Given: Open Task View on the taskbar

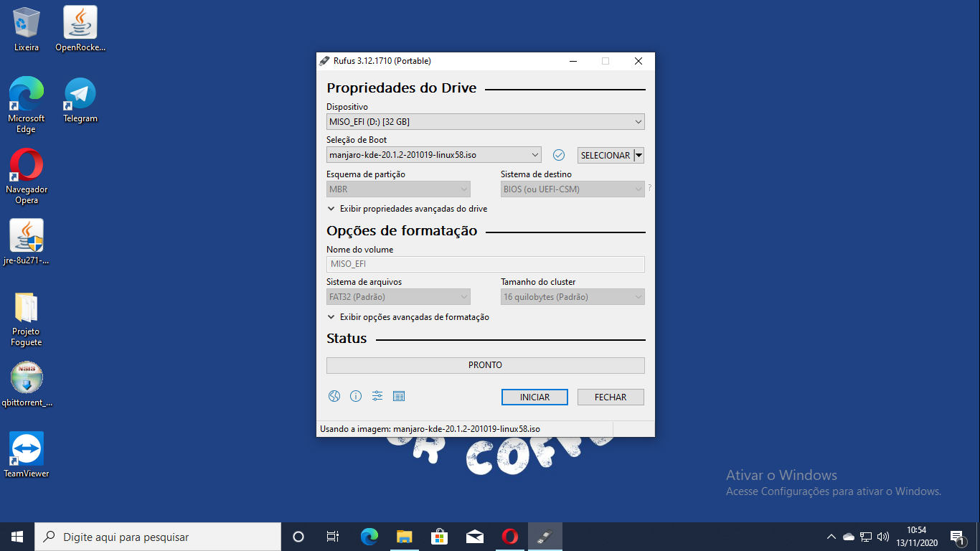Looking at the screenshot, I should click(333, 537).
